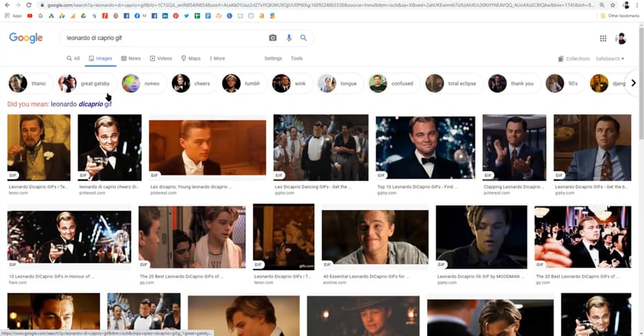644x336 pixels.
Task: Start voice search with microphone icon
Action: (289, 38)
